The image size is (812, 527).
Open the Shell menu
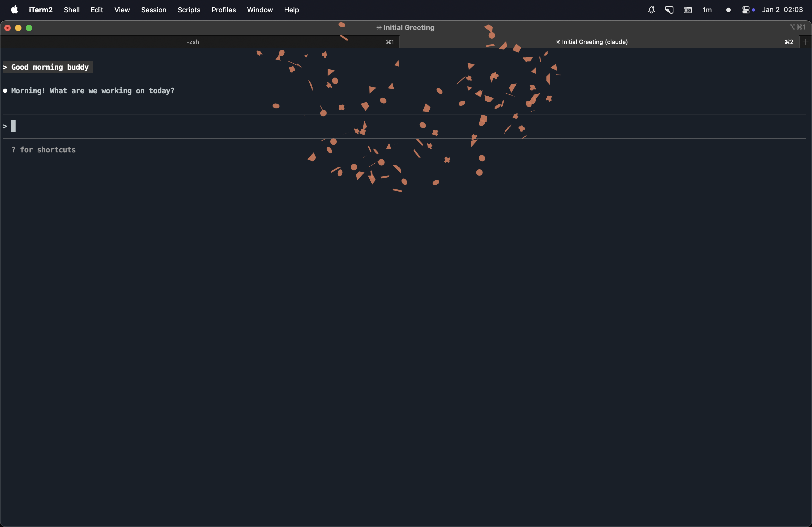(x=71, y=10)
